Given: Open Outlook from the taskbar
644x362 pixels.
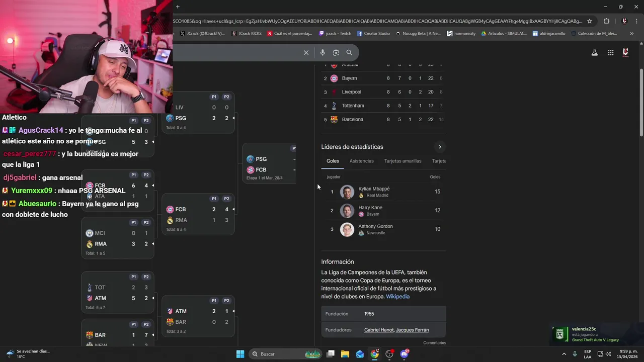Looking at the screenshot, I should [x=360, y=354].
